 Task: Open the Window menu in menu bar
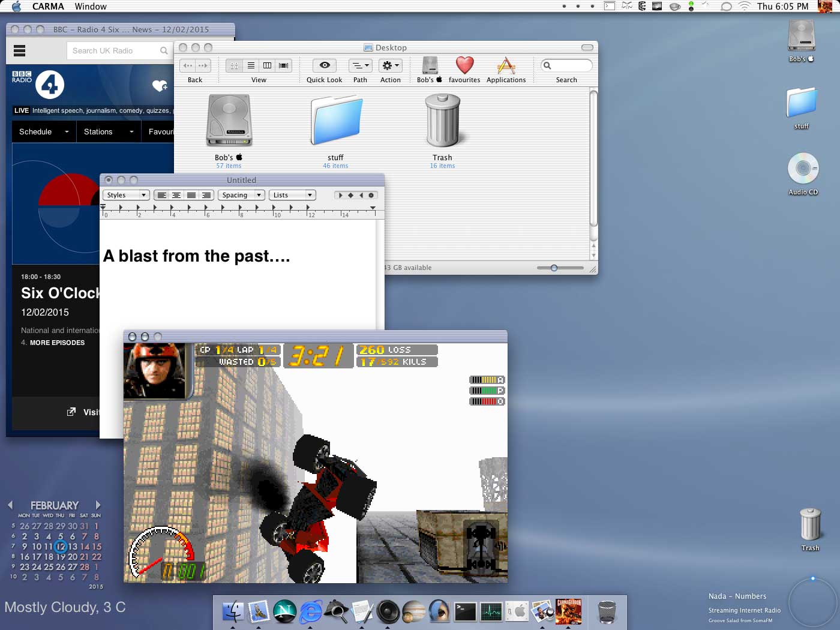(x=91, y=6)
